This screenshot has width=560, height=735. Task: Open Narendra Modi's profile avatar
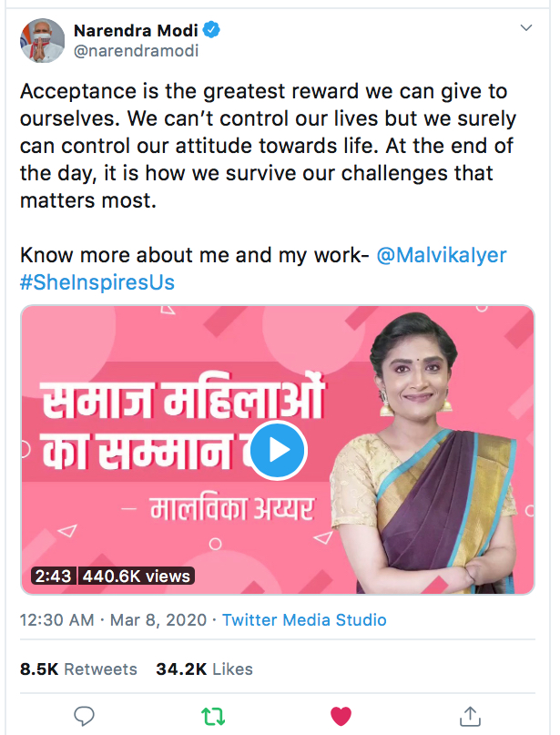pos(41,40)
